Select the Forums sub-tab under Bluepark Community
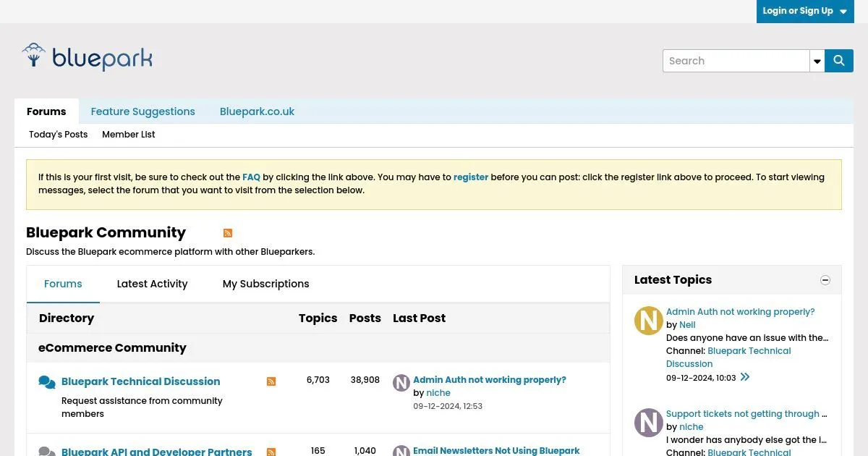Image resolution: width=868 pixels, height=456 pixels. (x=63, y=284)
